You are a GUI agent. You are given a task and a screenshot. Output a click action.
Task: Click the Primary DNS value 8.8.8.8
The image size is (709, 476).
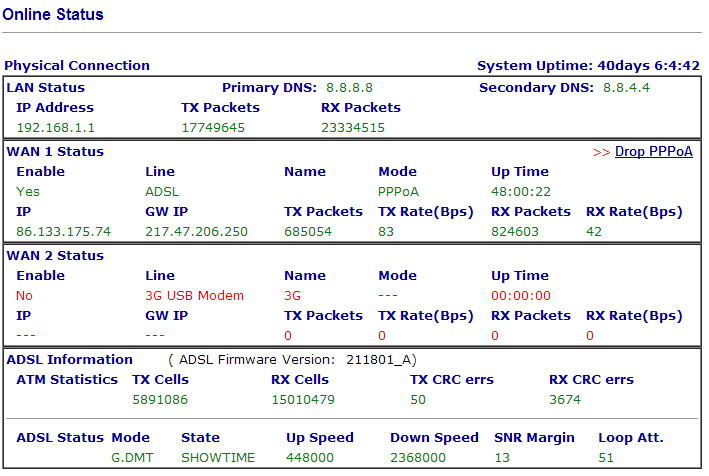click(349, 88)
